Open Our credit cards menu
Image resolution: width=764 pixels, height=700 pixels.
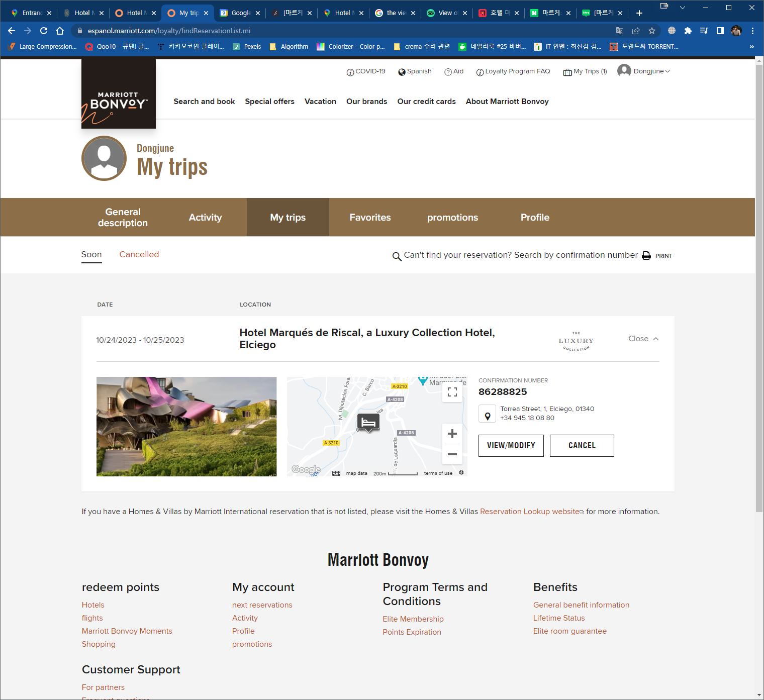(426, 102)
